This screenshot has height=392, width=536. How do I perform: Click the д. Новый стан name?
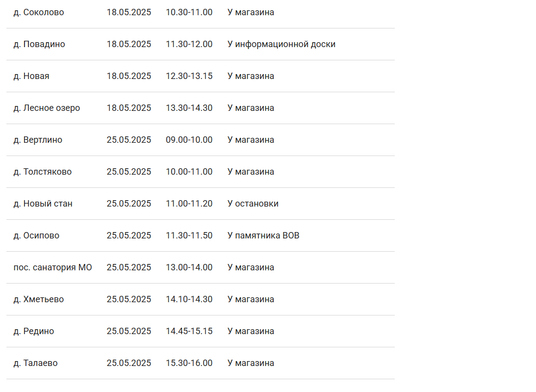(x=43, y=204)
